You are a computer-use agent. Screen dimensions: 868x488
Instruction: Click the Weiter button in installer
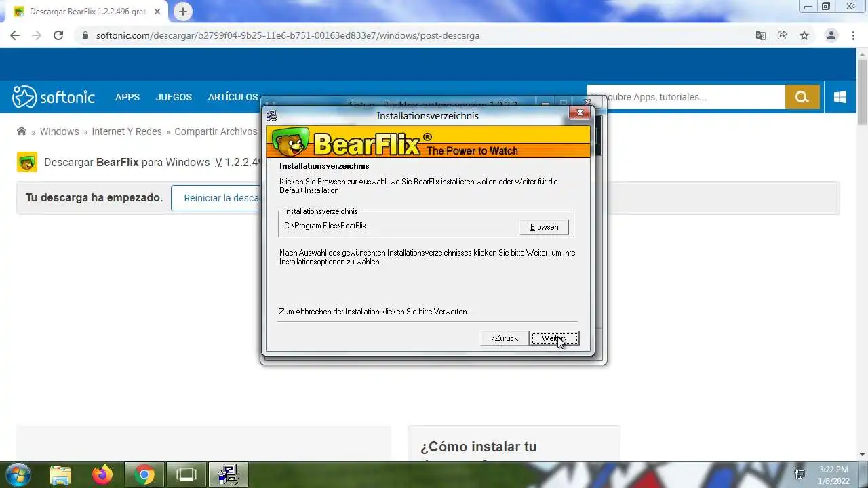554,338
